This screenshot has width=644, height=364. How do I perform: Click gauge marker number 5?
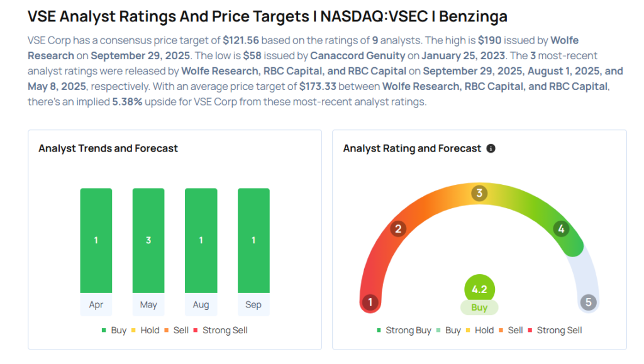click(588, 302)
